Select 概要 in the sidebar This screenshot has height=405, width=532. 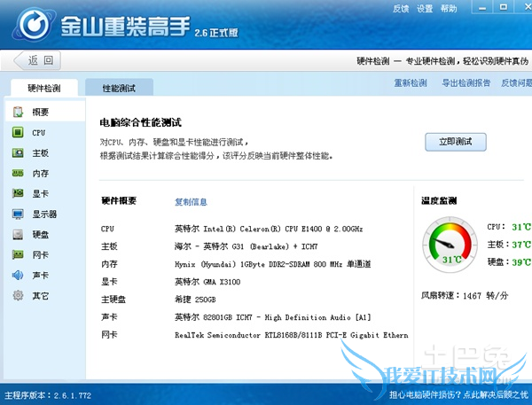45,112
